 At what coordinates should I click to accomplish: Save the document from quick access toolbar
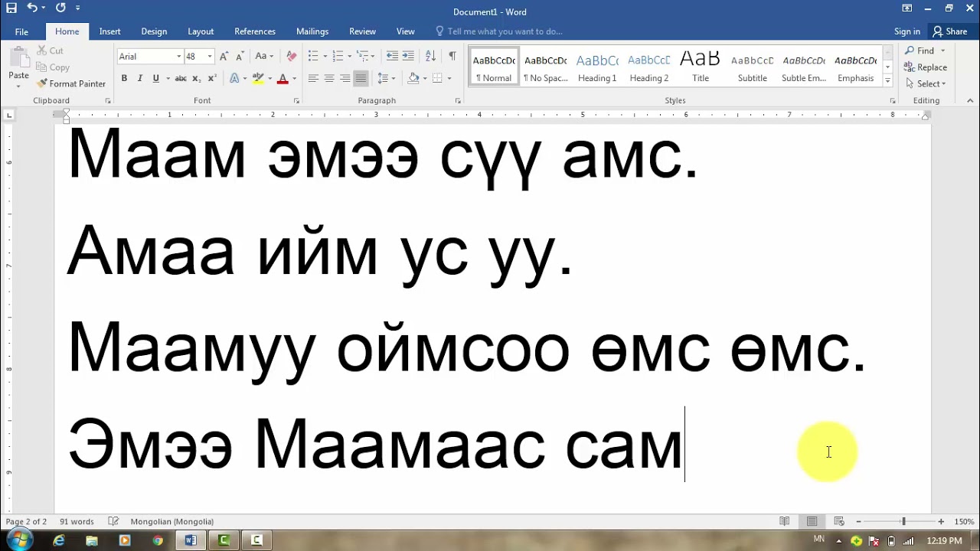click(x=11, y=8)
